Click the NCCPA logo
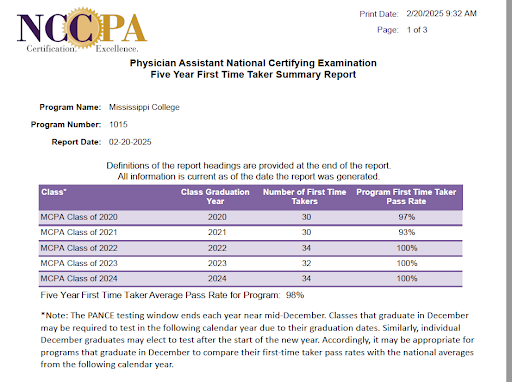The height and width of the screenshot is (382, 512). [82, 30]
